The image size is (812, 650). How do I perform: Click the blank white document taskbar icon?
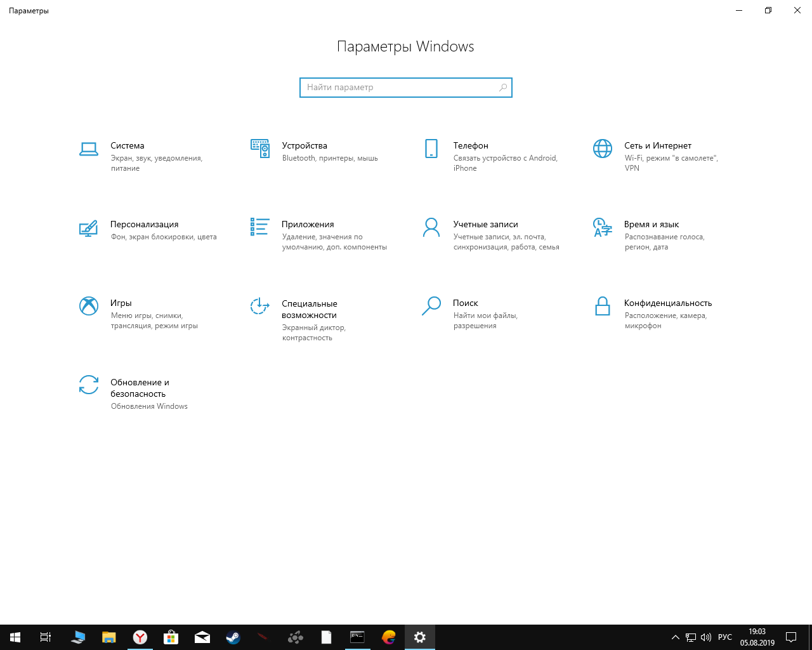(x=326, y=637)
